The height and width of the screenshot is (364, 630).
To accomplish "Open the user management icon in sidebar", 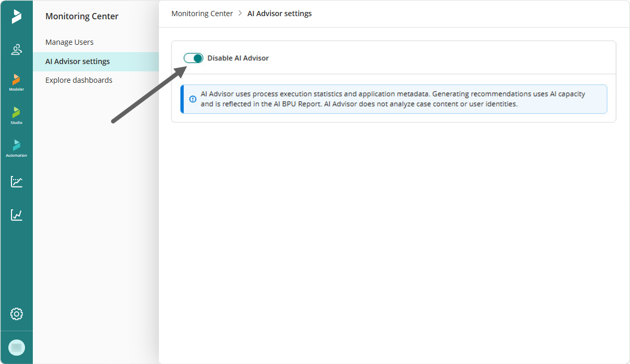I will coord(17,49).
